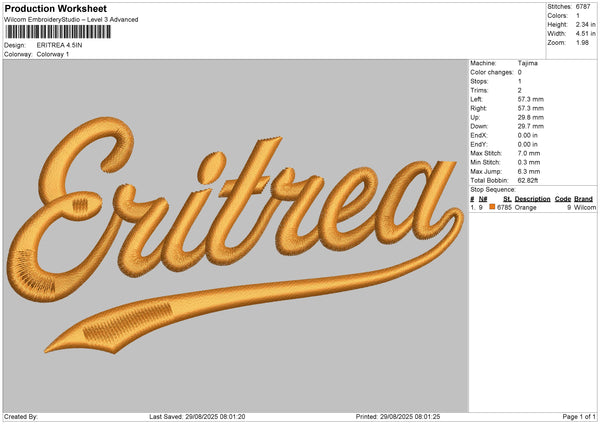Click the Created By: footer label

21,417
